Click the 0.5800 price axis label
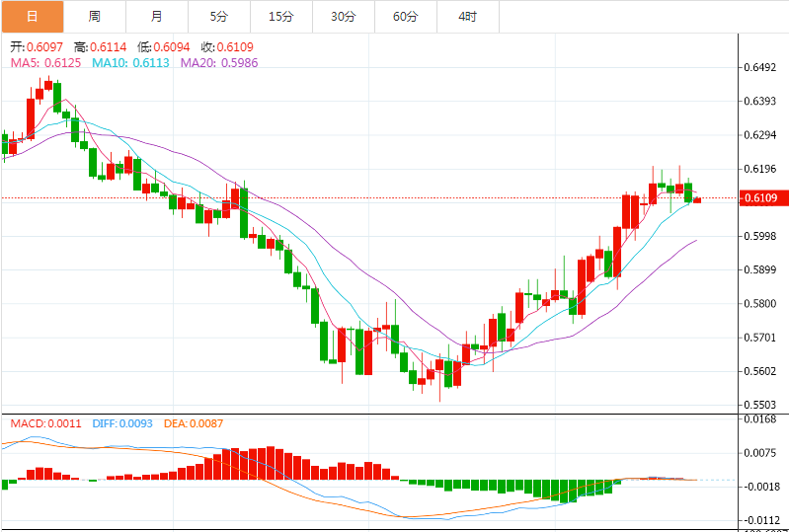 click(x=759, y=304)
